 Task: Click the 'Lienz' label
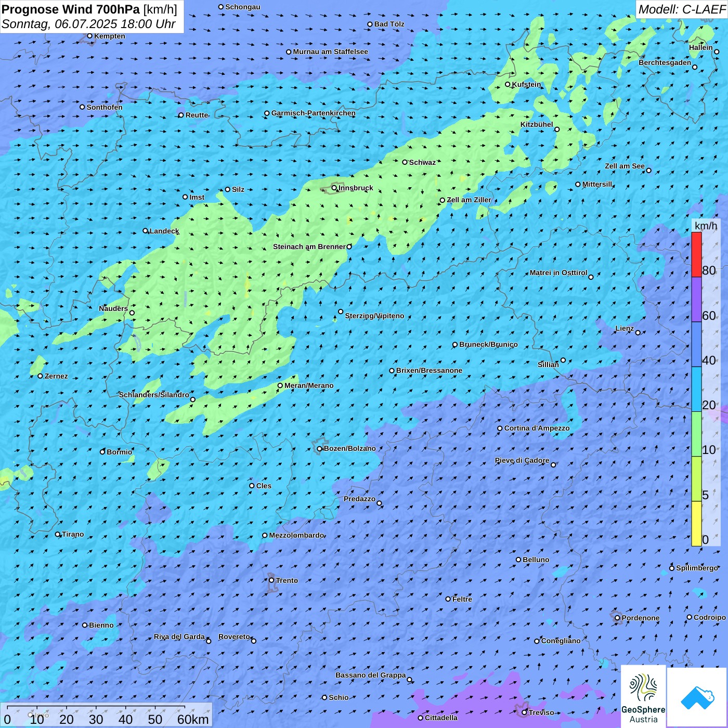(x=625, y=328)
